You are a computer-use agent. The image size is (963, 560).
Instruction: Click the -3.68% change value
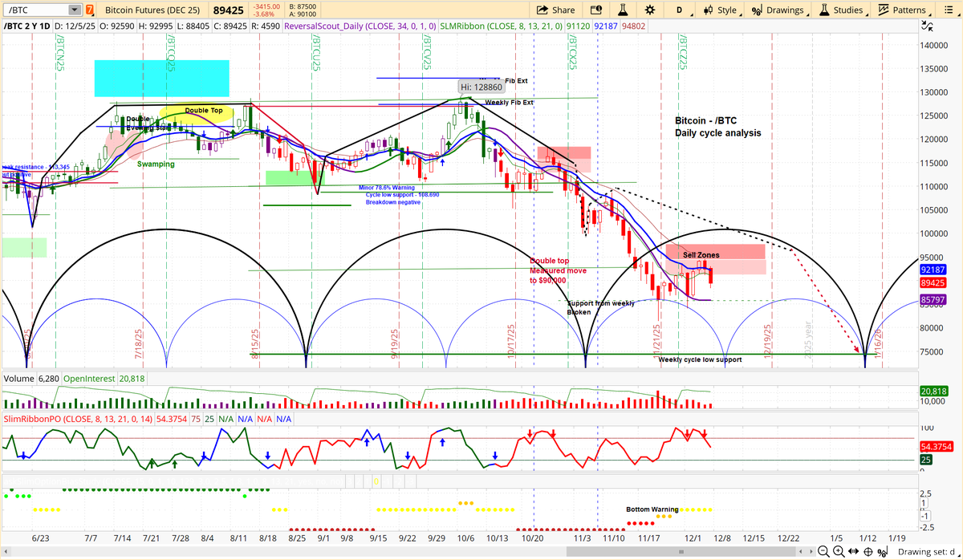[x=265, y=14]
